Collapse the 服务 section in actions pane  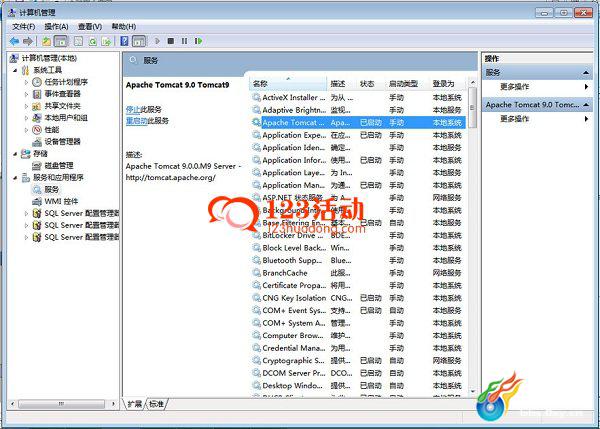click(x=586, y=73)
